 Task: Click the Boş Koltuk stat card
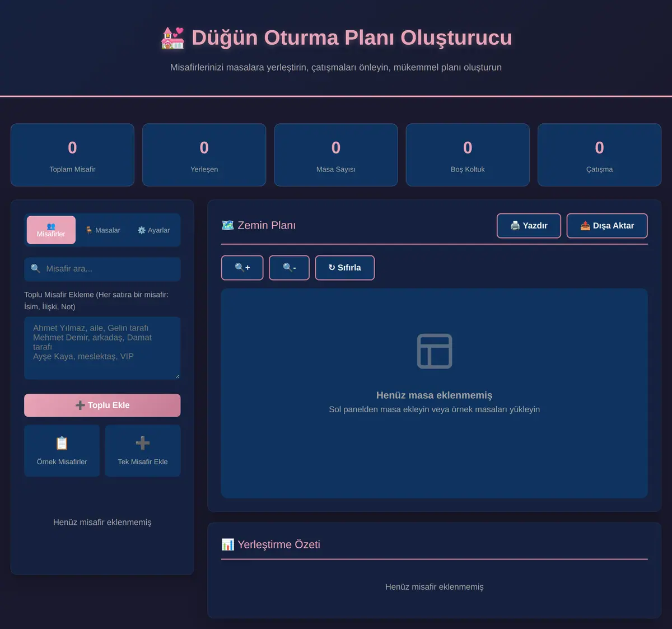pyautogui.click(x=468, y=155)
